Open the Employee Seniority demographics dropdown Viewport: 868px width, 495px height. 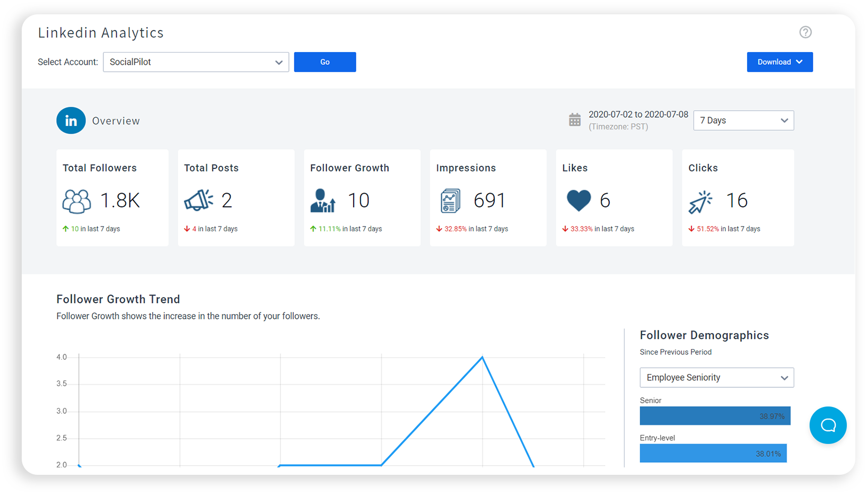click(x=716, y=378)
